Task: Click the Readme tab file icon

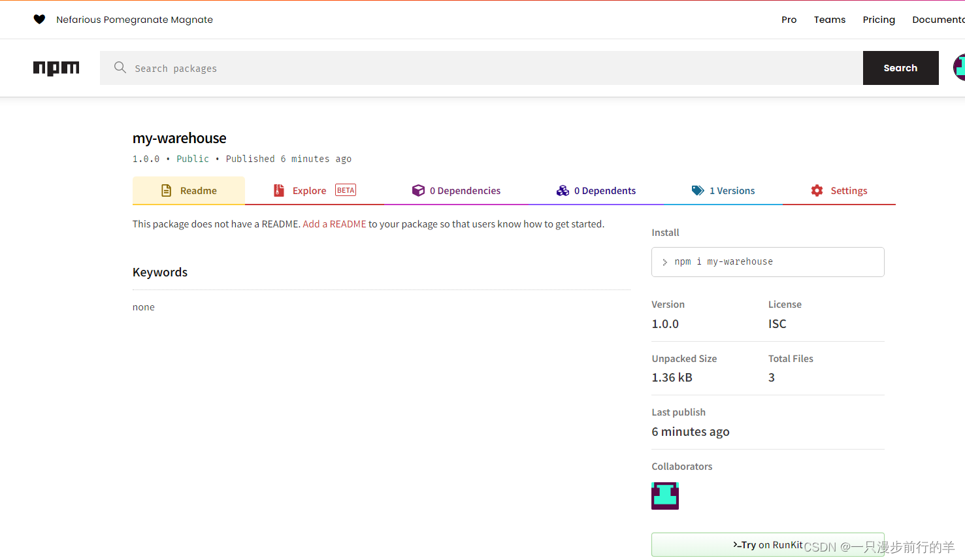Action: (x=166, y=191)
